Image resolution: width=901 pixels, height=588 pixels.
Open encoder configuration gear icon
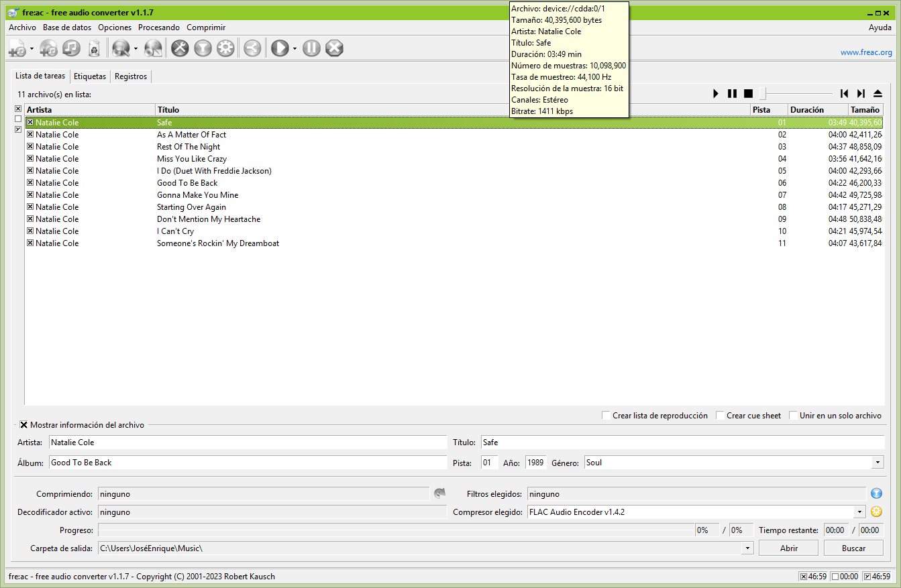click(225, 48)
